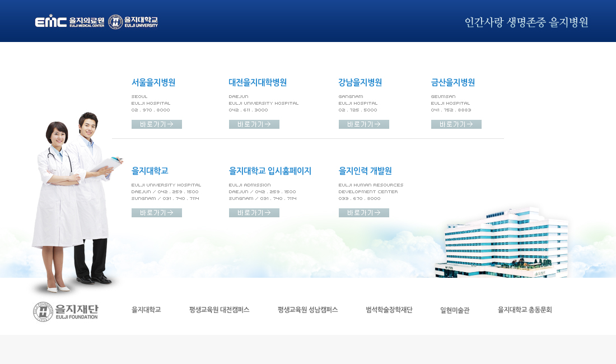This screenshot has width=616, height=364.
Task: Click the phone number 033 . 670 . 8000
Action: pos(360,199)
